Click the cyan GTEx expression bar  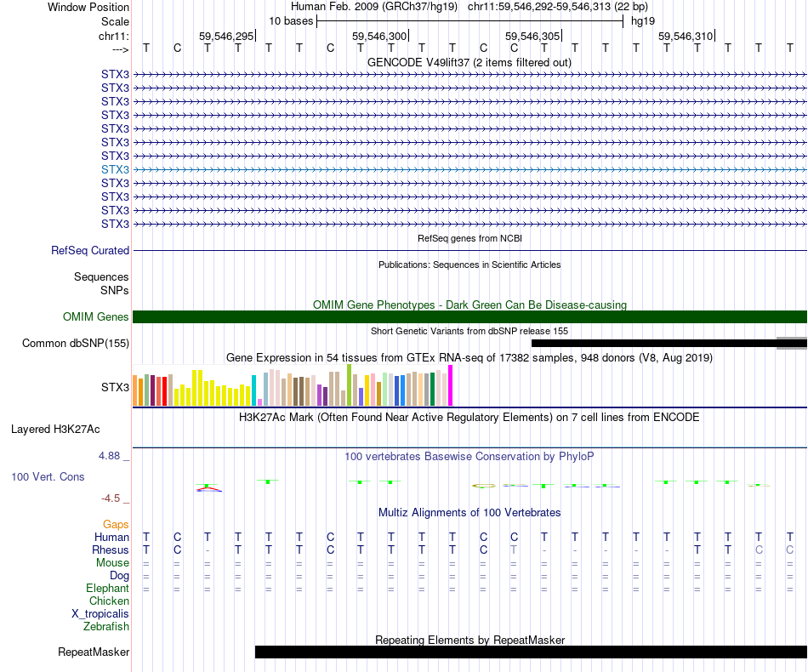[x=253, y=390]
